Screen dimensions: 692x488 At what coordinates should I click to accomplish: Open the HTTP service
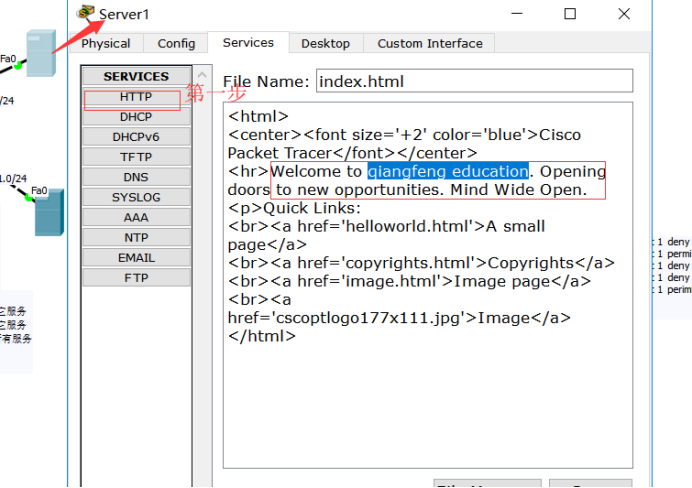click(136, 97)
